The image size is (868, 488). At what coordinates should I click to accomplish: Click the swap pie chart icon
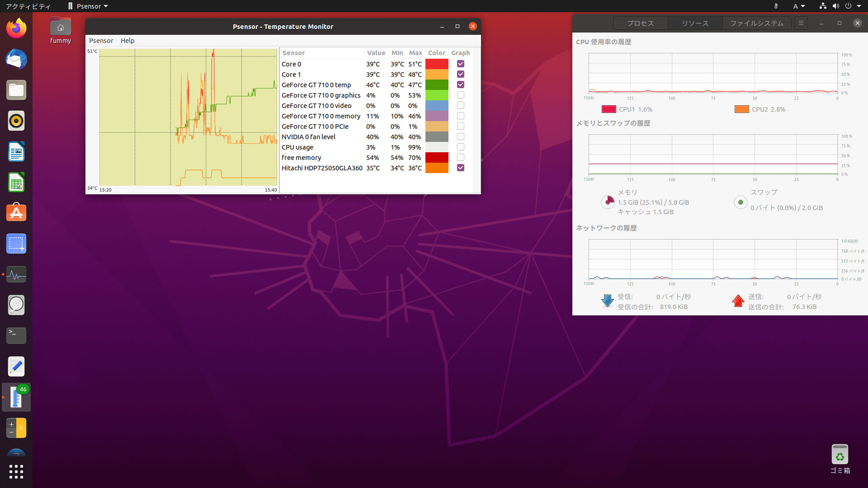click(x=741, y=202)
